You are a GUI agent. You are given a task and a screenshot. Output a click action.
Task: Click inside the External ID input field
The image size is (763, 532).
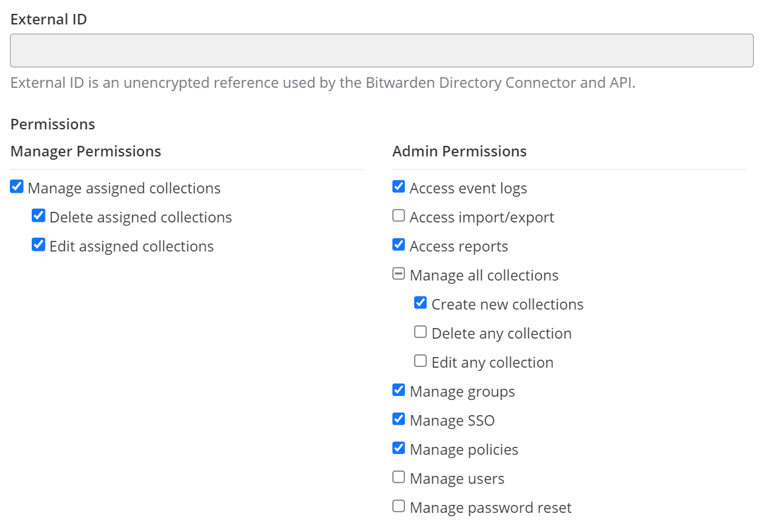[x=381, y=50]
